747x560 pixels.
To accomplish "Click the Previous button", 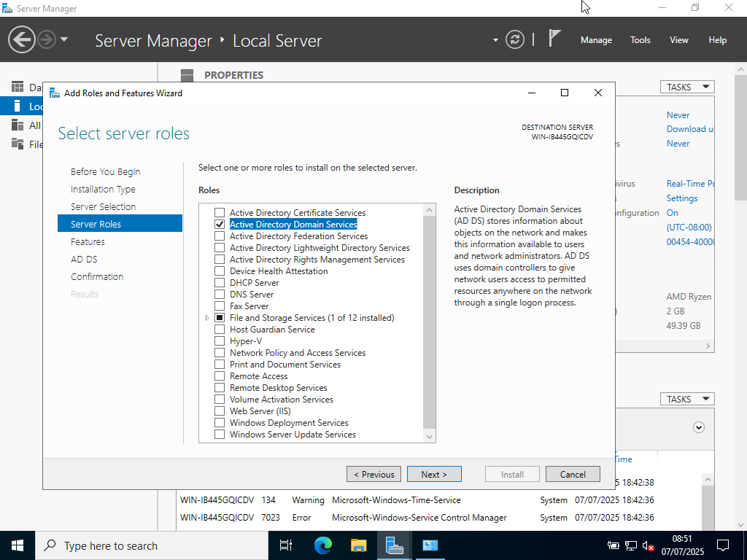I will click(x=373, y=474).
